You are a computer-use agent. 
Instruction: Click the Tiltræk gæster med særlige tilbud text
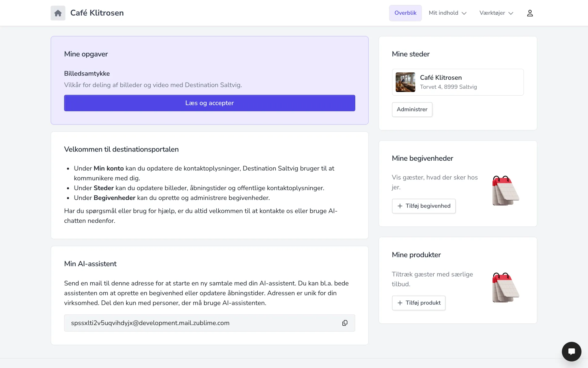click(x=432, y=279)
